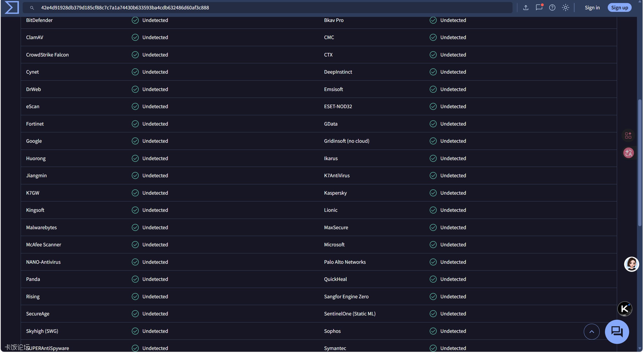Click the page vertical scrollbar thumb
Viewport: 644px width, 353px height.
tap(640, 163)
